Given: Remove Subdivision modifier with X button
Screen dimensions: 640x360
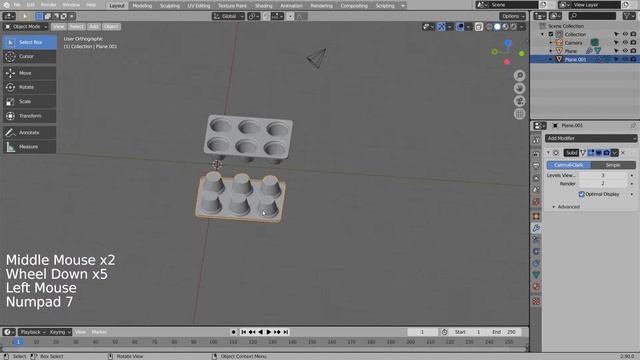Looking at the screenshot, I should (x=623, y=153).
